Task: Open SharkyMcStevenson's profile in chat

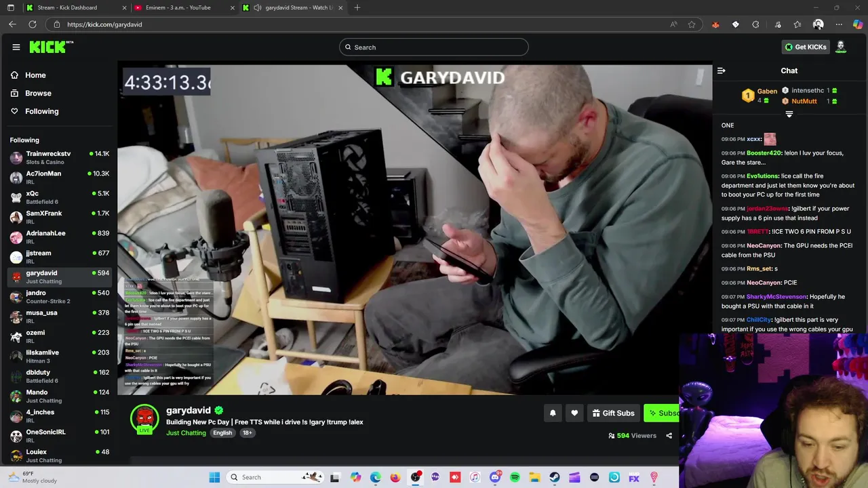Action: [x=776, y=297]
